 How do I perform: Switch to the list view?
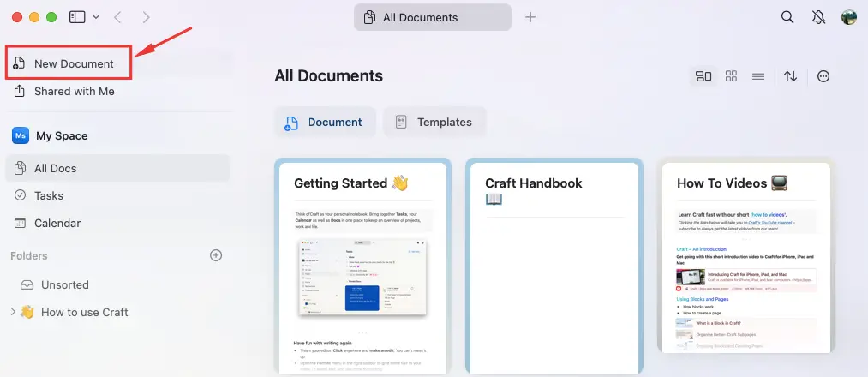(x=758, y=76)
